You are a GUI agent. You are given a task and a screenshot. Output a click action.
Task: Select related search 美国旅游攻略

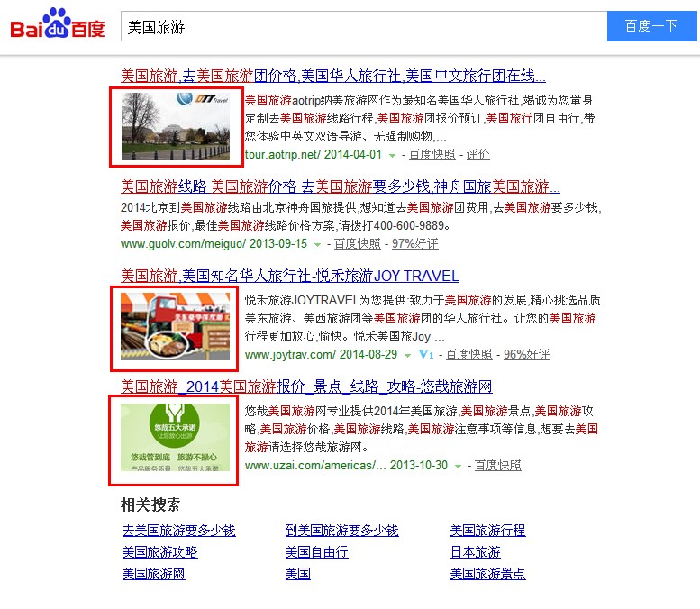[x=159, y=552]
